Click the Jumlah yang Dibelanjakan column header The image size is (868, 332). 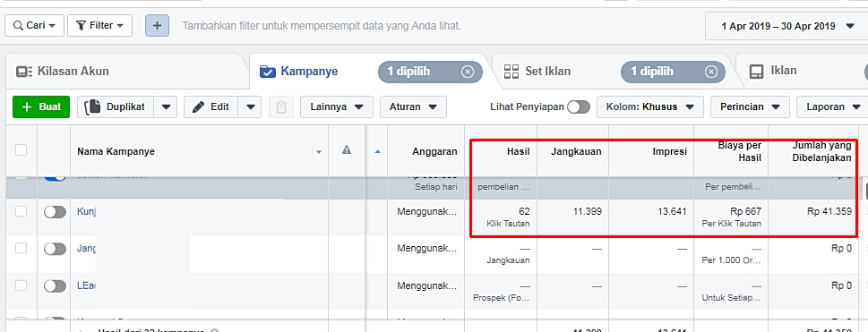coord(812,151)
